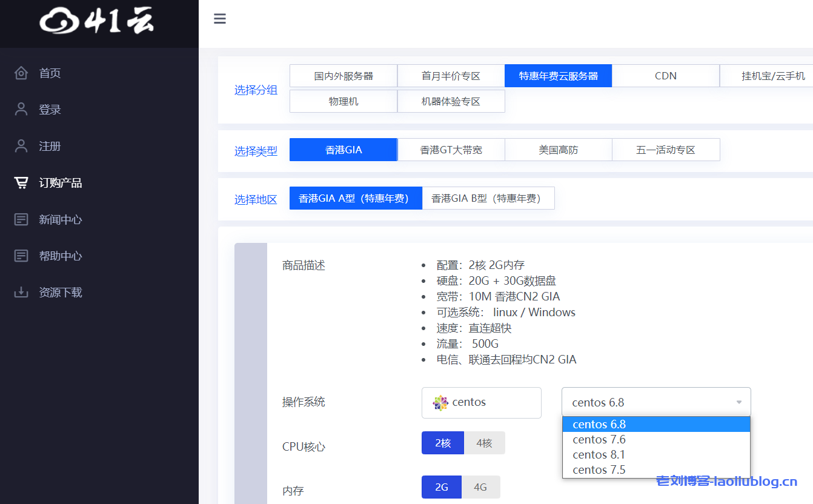Open the 注册 sidebar item

(x=99, y=146)
